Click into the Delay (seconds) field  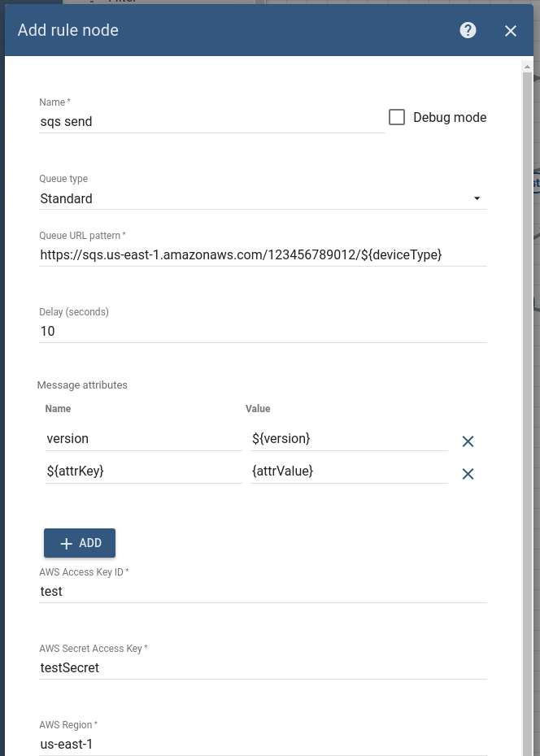[x=262, y=332]
